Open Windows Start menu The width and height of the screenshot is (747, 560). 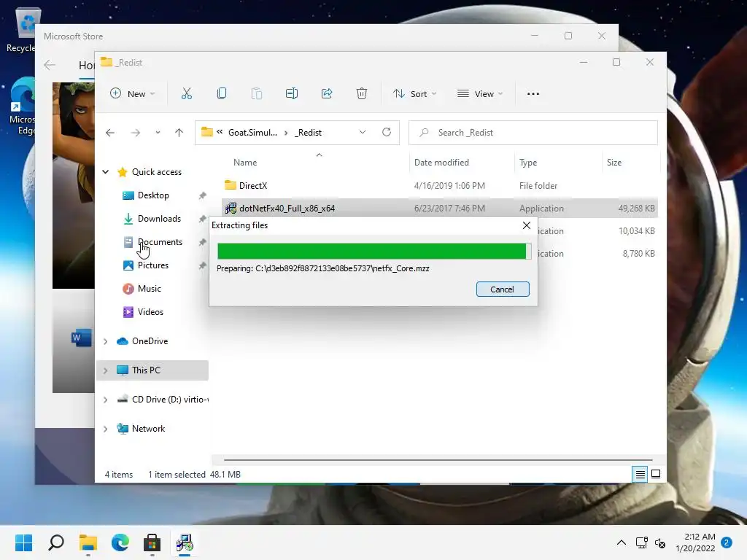coord(24,542)
